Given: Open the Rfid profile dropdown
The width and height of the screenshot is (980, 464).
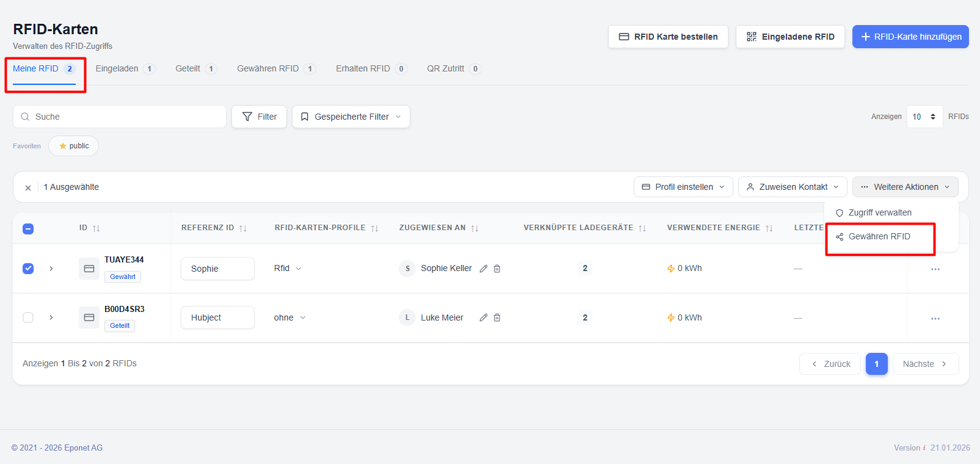Looking at the screenshot, I should click(288, 269).
